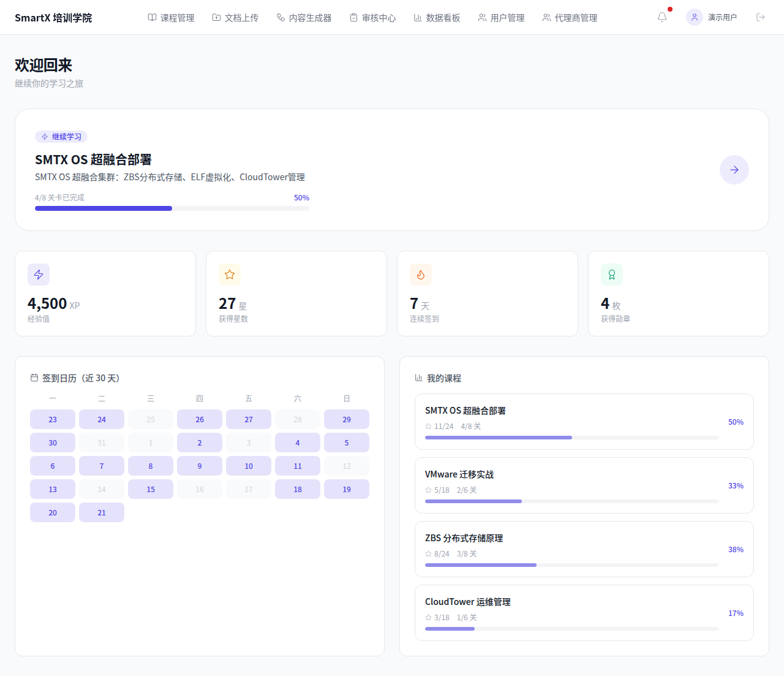Image resolution: width=784 pixels, height=676 pixels.
Task: Click the notification bell icon
Action: click(x=662, y=17)
